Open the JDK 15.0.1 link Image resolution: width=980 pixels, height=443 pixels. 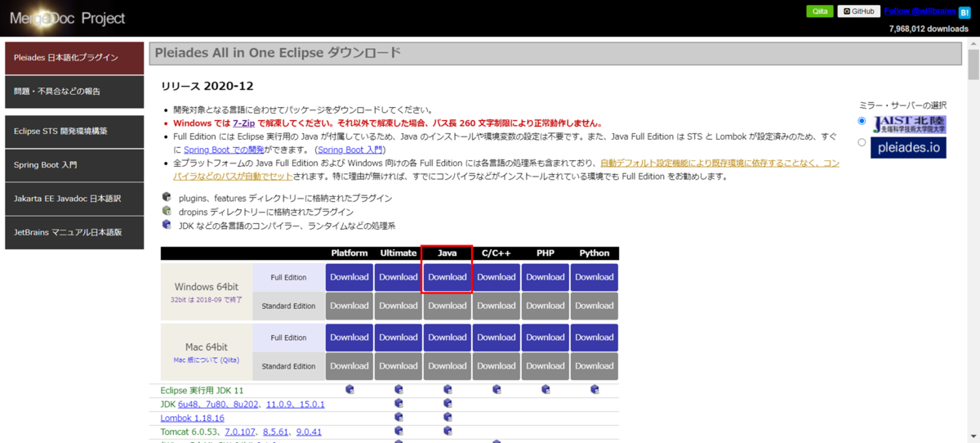tap(312, 405)
